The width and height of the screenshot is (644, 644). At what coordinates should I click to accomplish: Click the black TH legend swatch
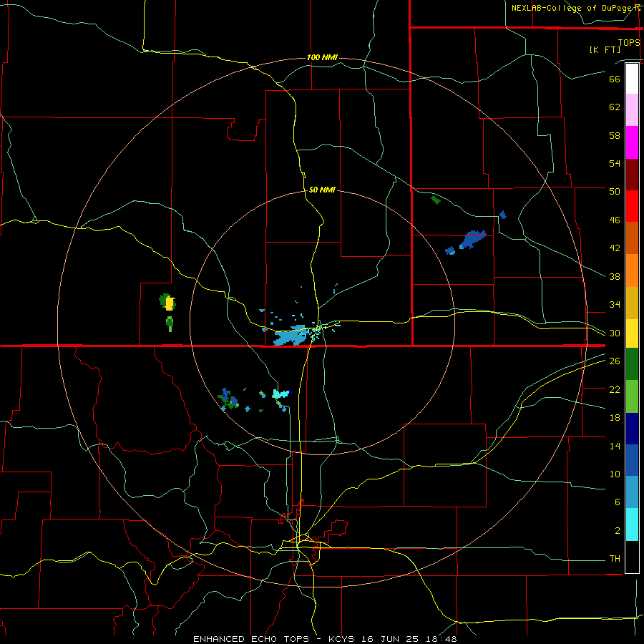(632, 557)
